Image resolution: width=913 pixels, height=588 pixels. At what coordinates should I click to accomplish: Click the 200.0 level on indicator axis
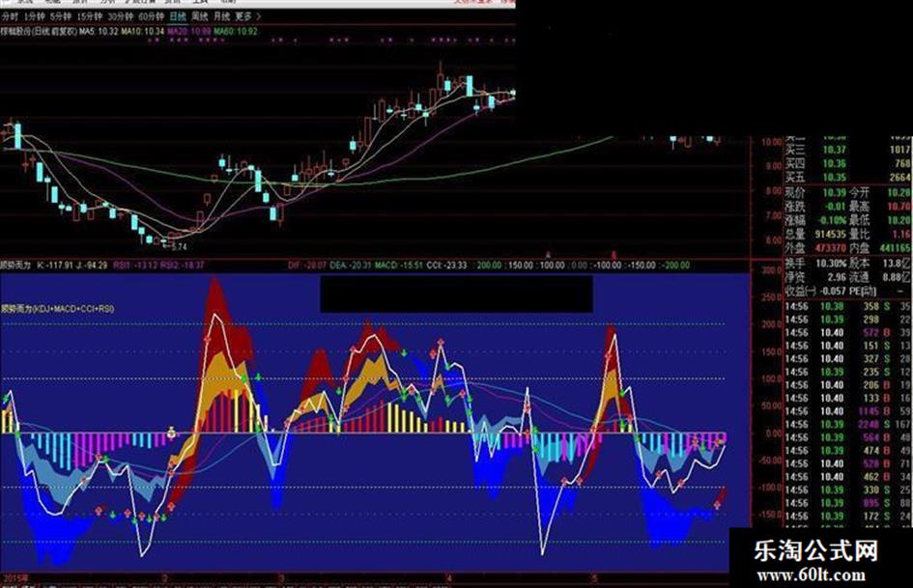click(772, 324)
